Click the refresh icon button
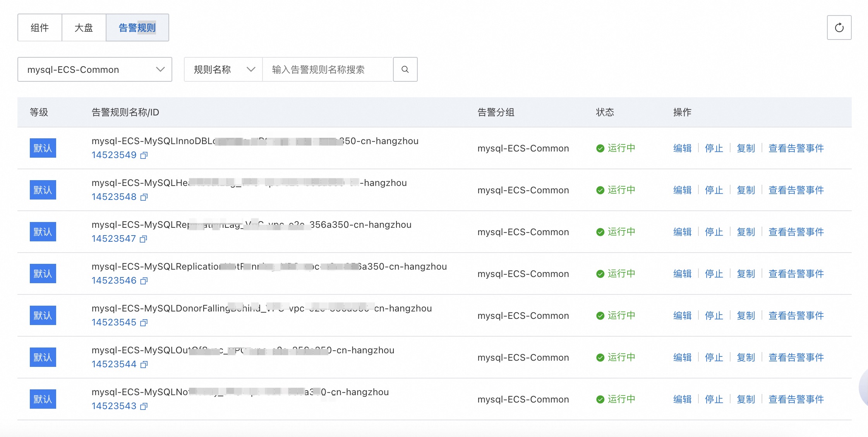This screenshot has height=437, width=868. pyautogui.click(x=839, y=28)
